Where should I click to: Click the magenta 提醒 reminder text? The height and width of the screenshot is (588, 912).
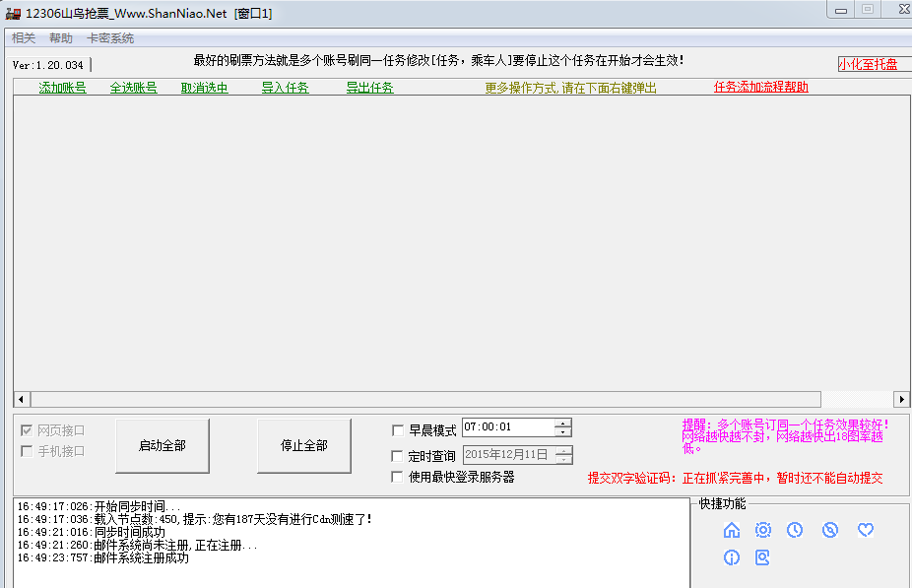tap(785, 436)
